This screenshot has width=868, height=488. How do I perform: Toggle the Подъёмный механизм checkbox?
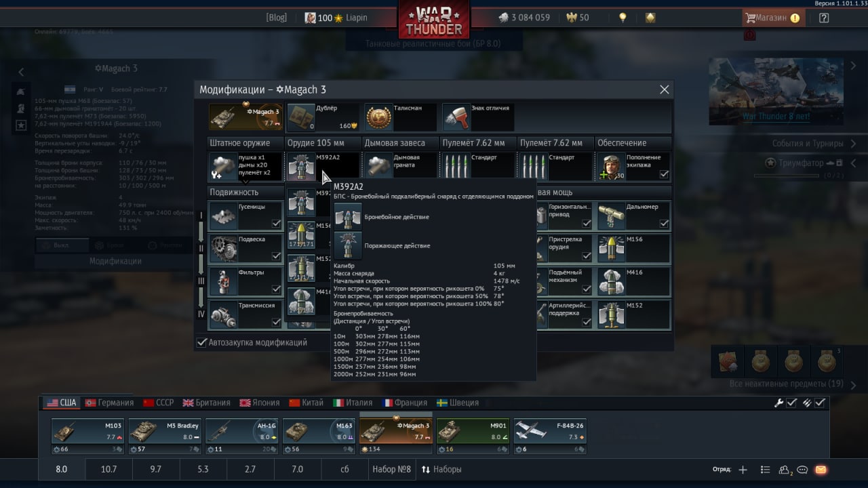point(587,289)
